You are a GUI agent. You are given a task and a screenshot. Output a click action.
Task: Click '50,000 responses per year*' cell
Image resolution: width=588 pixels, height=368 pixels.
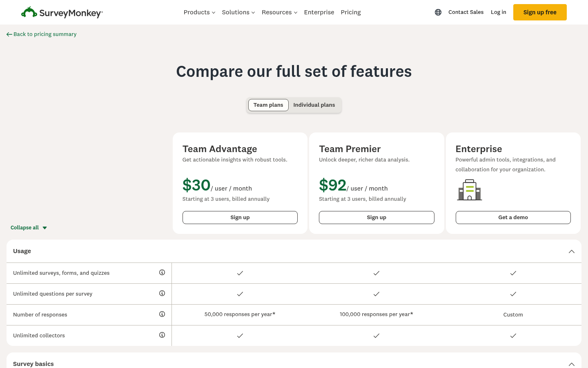tap(240, 314)
